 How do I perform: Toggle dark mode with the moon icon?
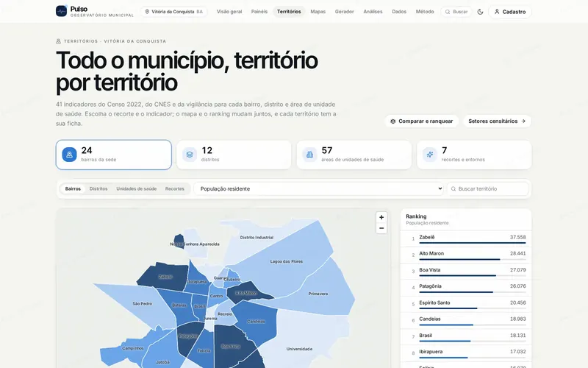click(x=480, y=12)
